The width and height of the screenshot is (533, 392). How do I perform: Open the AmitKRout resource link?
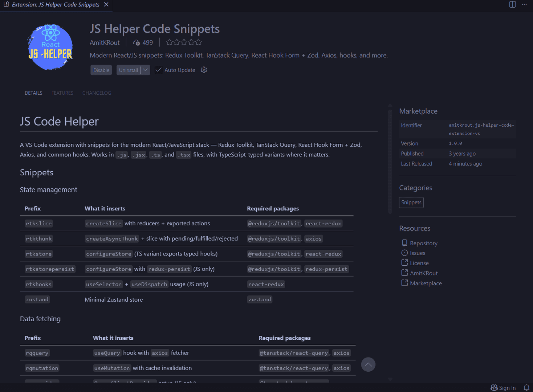click(x=424, y=273)
